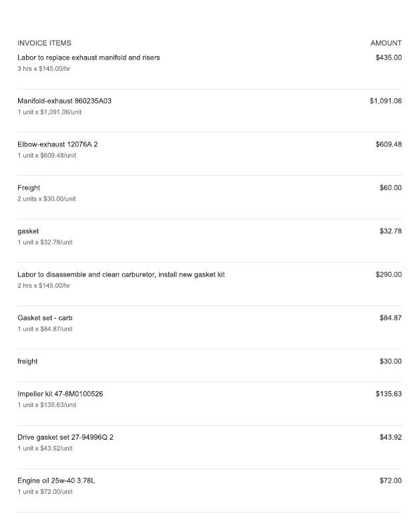Image resolution: width=416 pixels, height=532 pixels.
Task: Click the $30.00 freight amount
Action: click(391, 362)
